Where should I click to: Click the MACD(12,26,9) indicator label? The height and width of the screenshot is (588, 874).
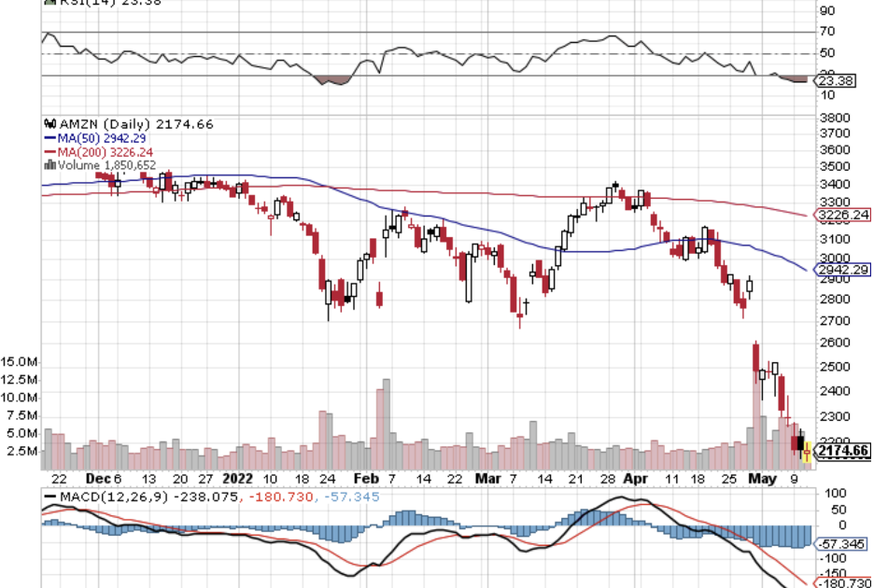[x=113, y=497]
